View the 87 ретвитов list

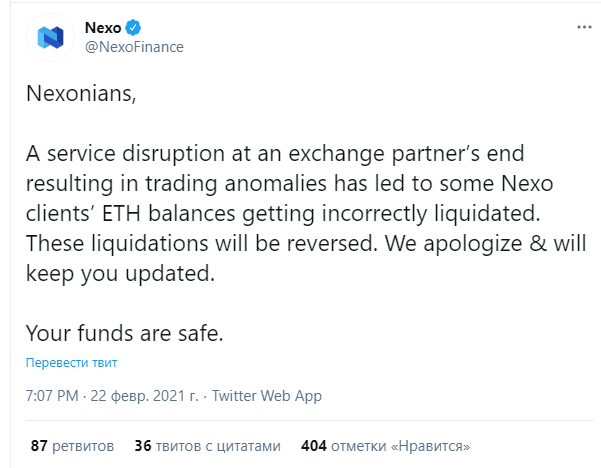tap(72, 446)
